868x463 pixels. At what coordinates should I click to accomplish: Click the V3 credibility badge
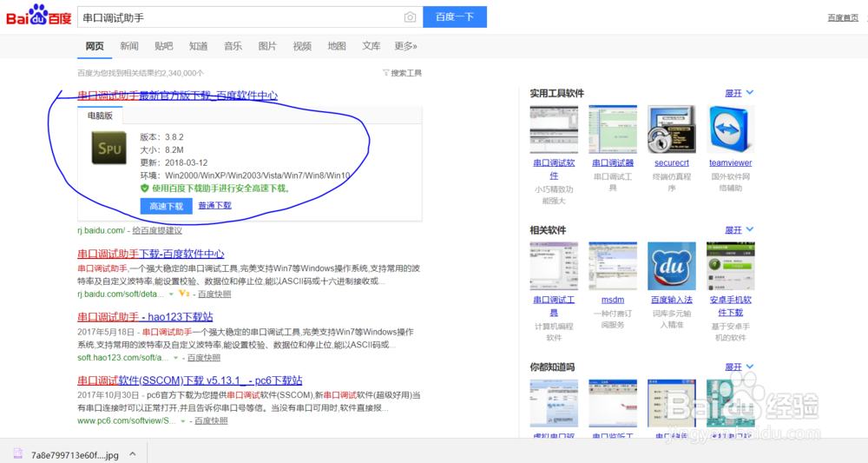(184, 294)
